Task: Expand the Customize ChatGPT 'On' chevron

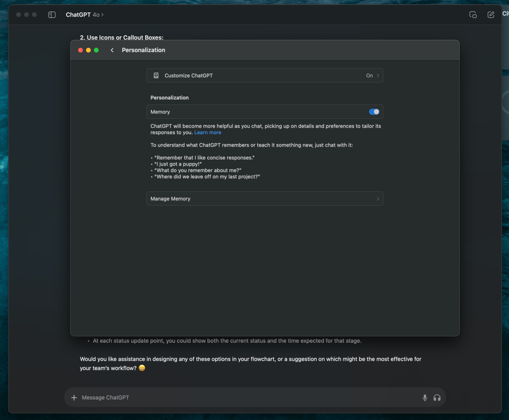Action: click(x=378, y=76)
